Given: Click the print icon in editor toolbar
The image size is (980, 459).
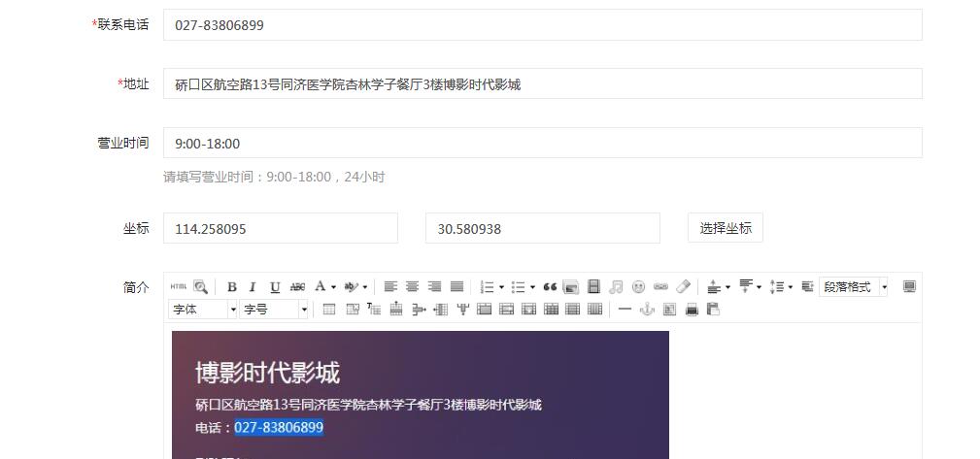Looking at the screenshot, I should (x=692, y=310).
